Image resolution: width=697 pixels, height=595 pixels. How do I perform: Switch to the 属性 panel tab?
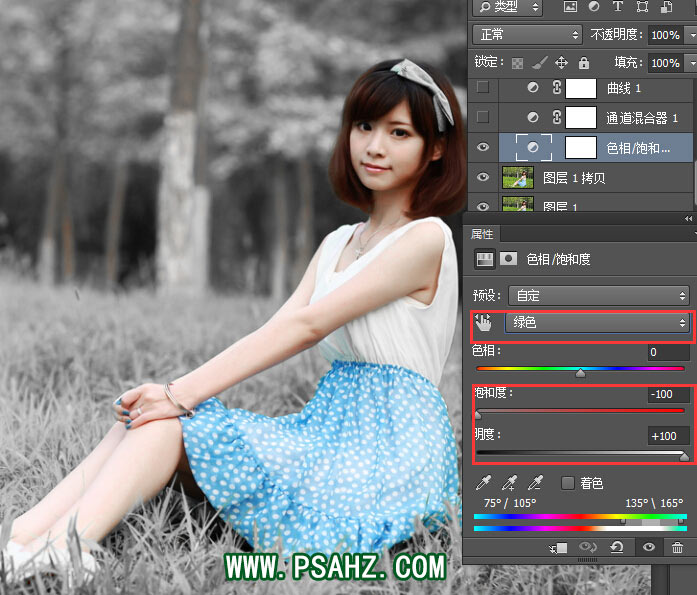[x=482, y=234]
